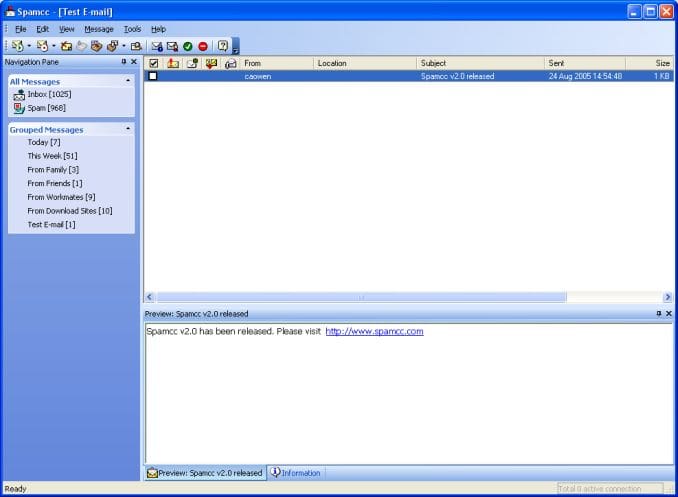Open the Tools menu
The width and height of the screenshot is (678, 497).
[132, 29]
